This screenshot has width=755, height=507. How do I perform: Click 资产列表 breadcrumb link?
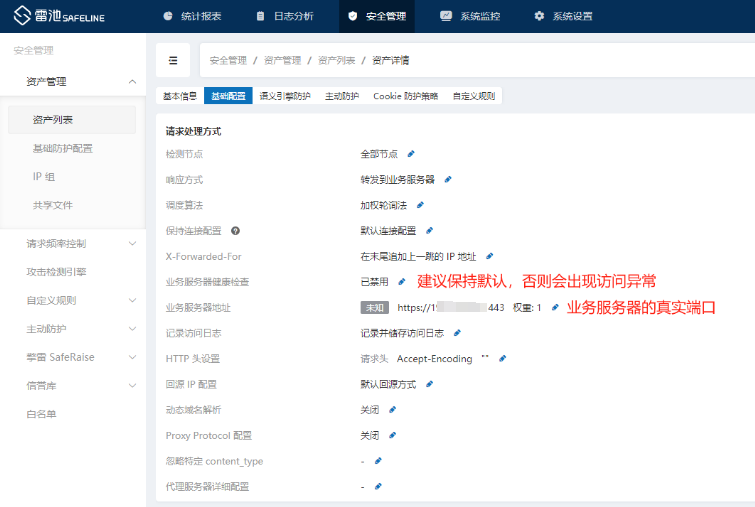click(x=334, y=61)
